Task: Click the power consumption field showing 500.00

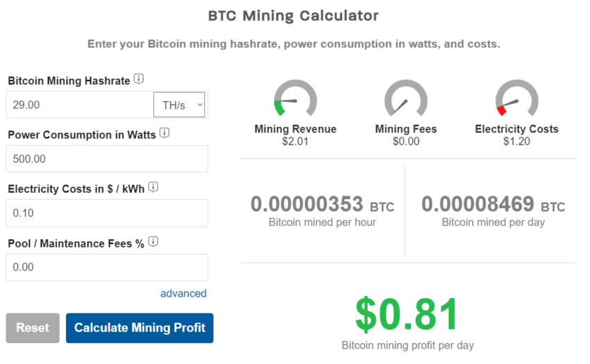Action: [107, 159]
